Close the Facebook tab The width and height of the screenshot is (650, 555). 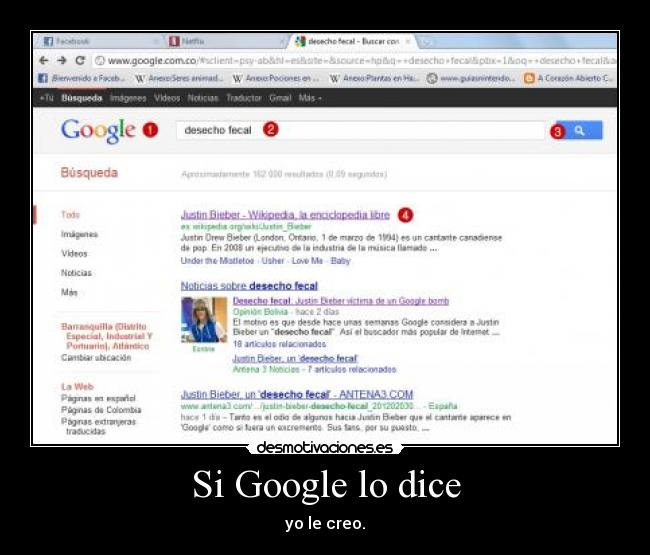click(x=157, y=41)
